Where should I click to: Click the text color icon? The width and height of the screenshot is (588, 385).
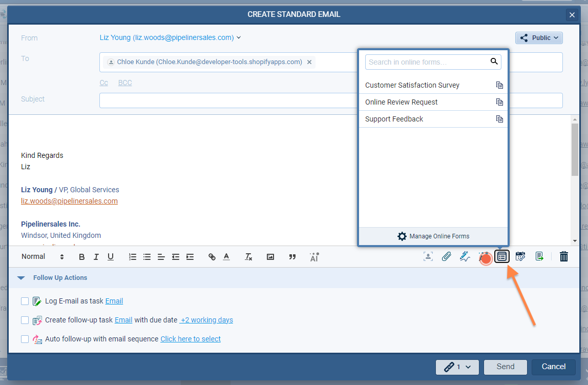(x=226, y=257)
